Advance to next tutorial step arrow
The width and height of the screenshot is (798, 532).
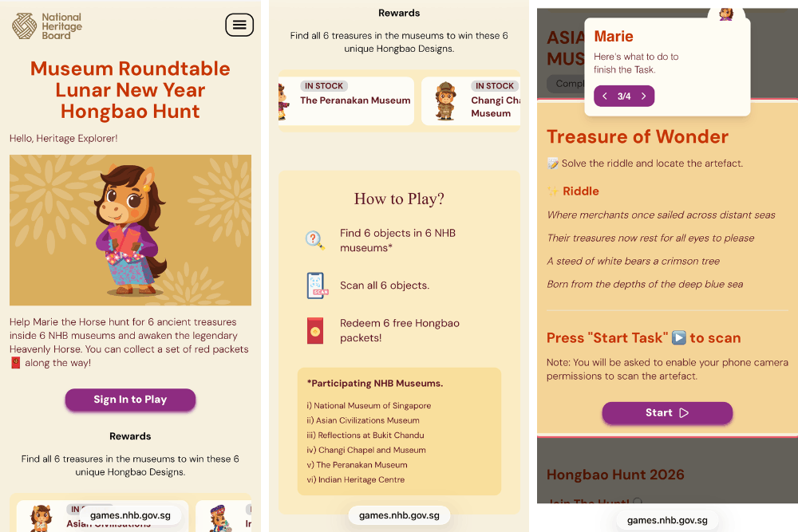(x=643, y=97)
